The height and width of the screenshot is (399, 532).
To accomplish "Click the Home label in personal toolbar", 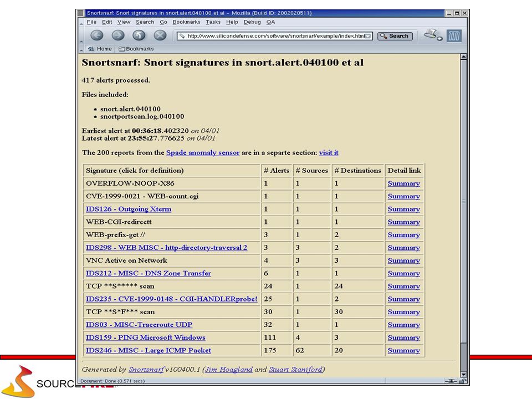I will tap(104, 49).
